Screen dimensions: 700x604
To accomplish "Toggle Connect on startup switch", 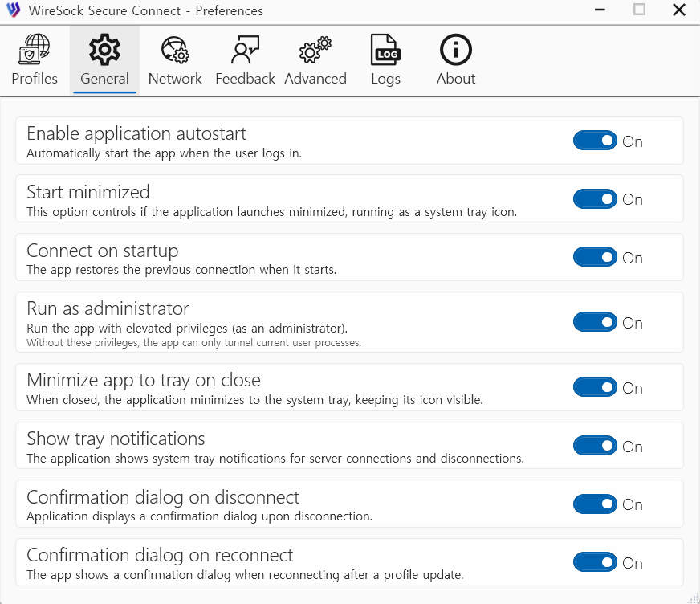I will point(595,257).
